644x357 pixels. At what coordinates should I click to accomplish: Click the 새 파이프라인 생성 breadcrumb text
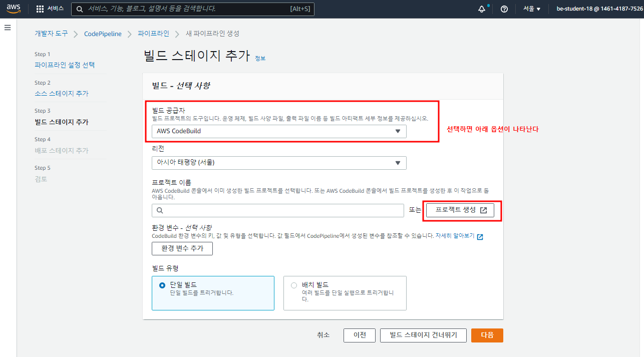point(212,34)
